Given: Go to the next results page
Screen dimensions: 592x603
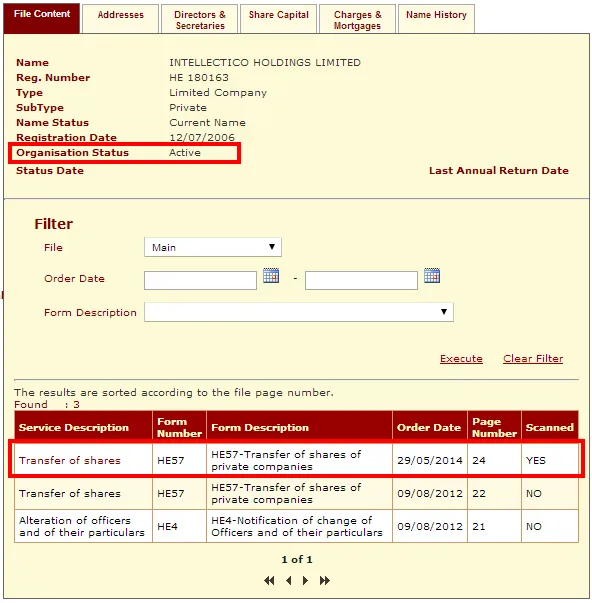Looking at the screenshot, I should (x=305, y=580).
